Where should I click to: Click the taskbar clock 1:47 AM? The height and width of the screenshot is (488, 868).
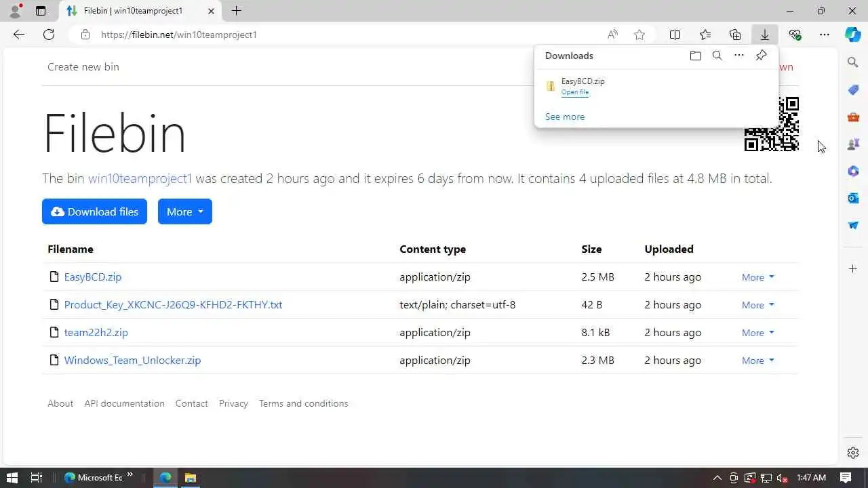tap(811, 478)
